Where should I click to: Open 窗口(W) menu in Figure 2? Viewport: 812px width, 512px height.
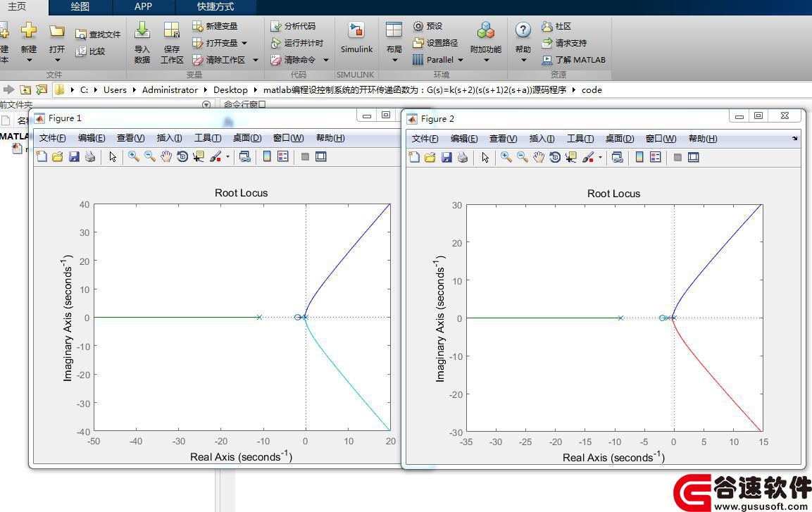(661, 138)
